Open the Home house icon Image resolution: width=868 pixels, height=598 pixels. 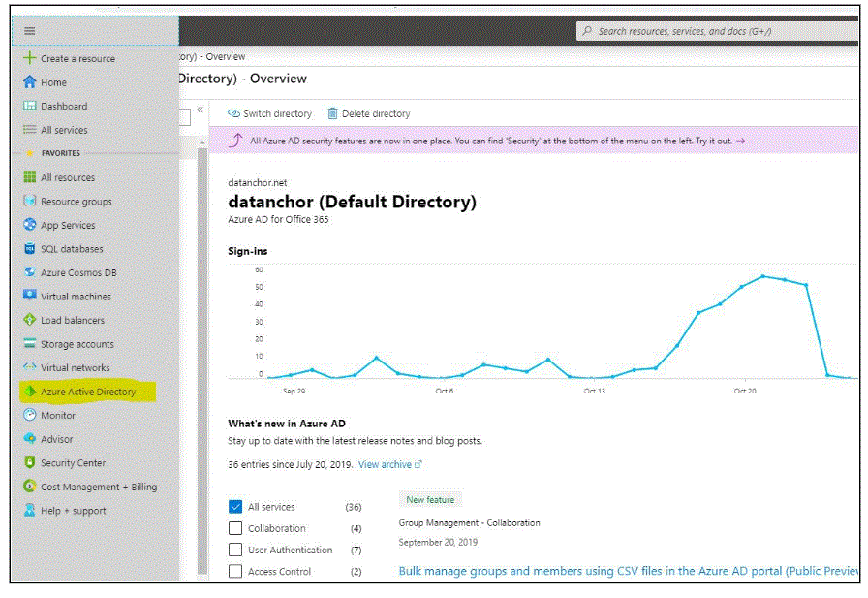coord(29,82)
